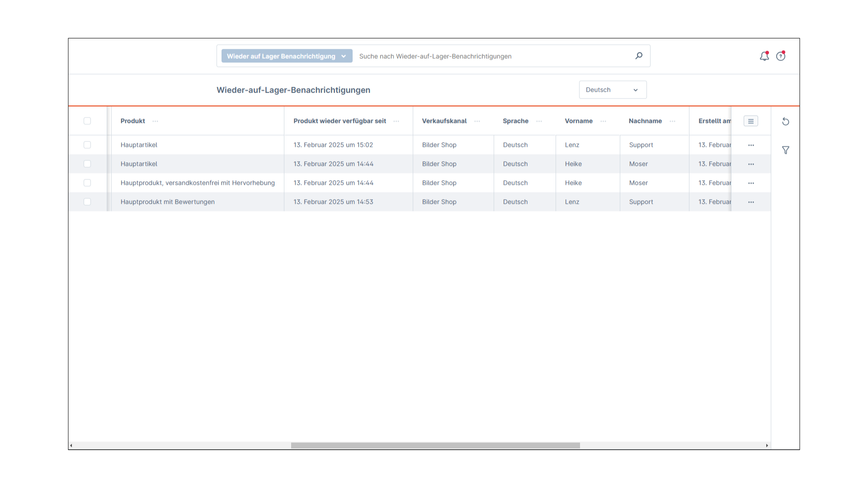The image size is (868, 488).
Task: Sort by Produkt wieder verfügbar seit
Action: click(x=340, y=121)
